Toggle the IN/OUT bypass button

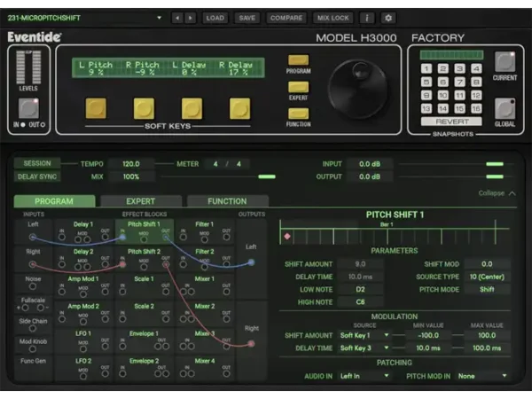(29, 108)
